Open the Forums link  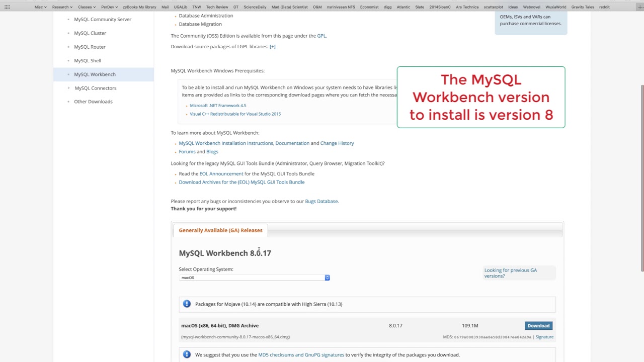pyautogui.click(x=187, y=151)
